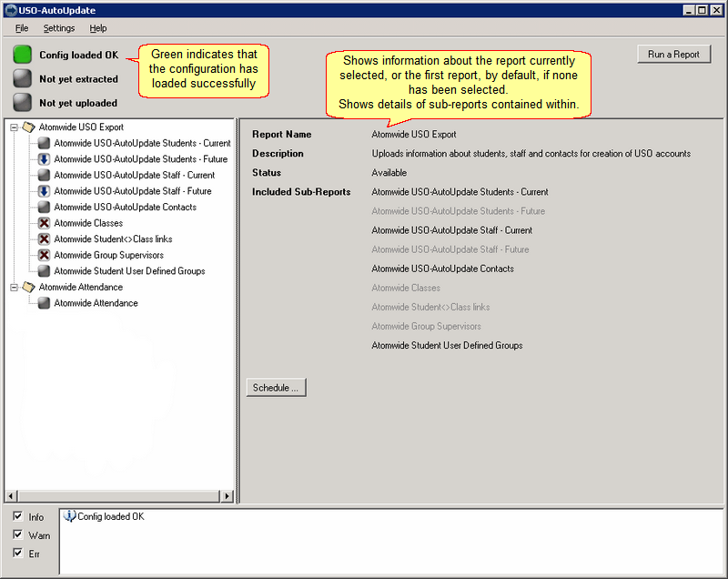The height and width of the screenshot is (579, 728).
Task: Open the File menu
Action: pos(21,28)
